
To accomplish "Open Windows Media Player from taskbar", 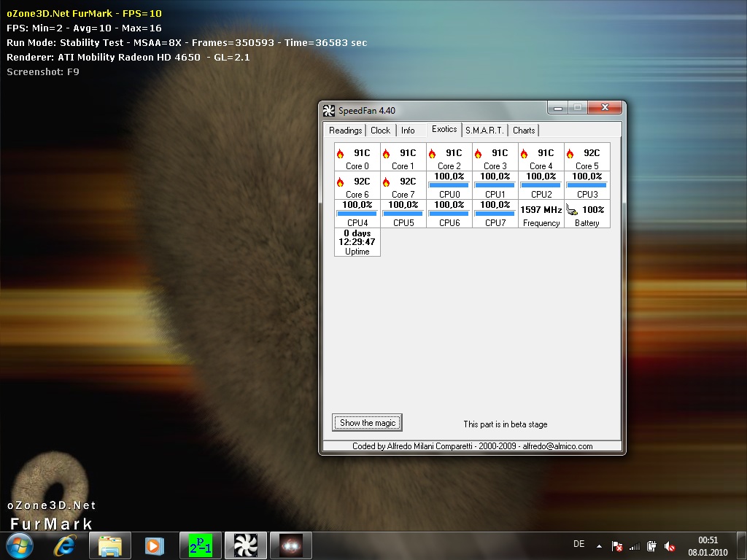I will coord(153,545).
